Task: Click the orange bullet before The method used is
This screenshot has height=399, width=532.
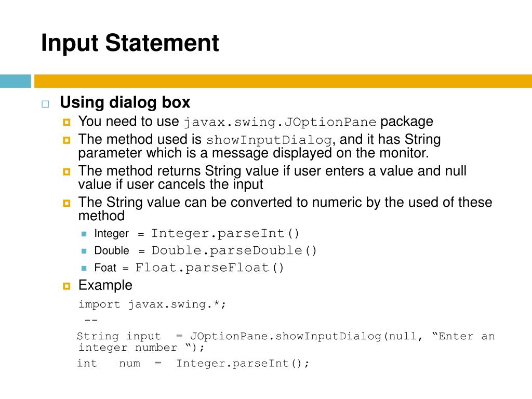Action: click(66, 140)
